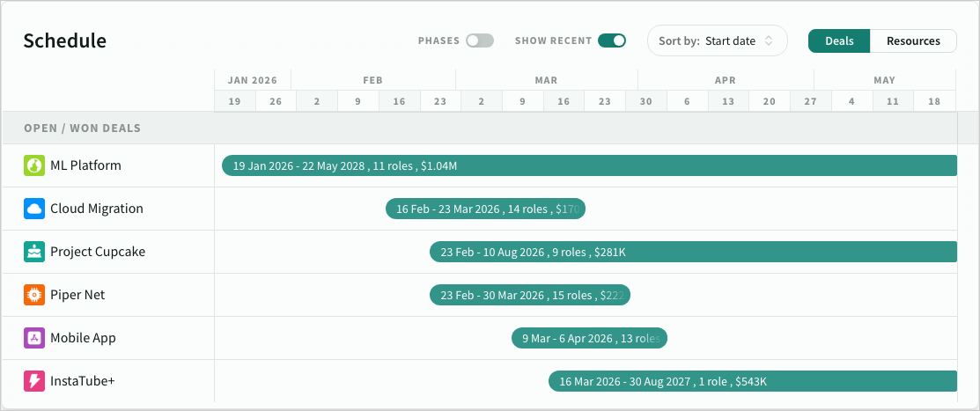Click the teal Project Cupcake cake icon

coord(34,252)
